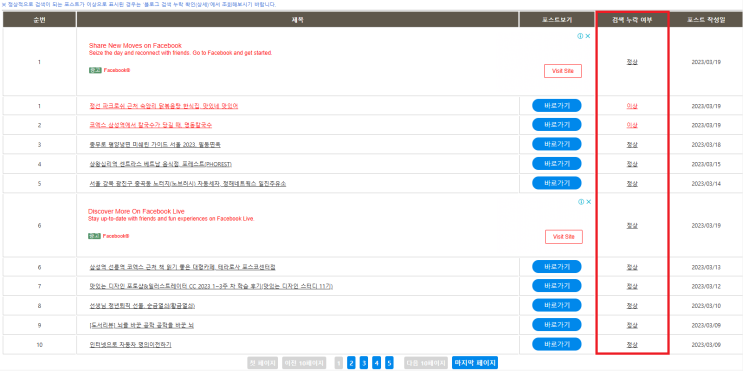
Task: Click the red 이상 status for post 2
Action: pyautogui.click(x=632, y=125)
